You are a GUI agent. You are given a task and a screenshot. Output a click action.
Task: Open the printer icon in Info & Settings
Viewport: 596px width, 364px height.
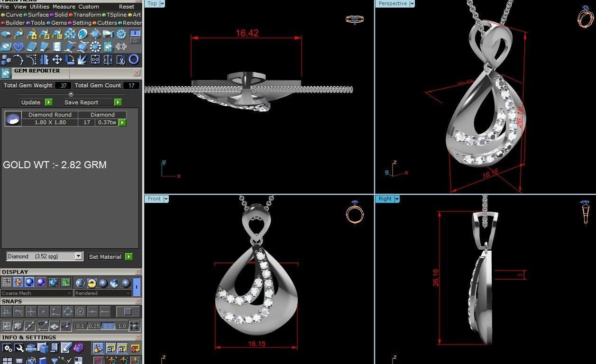[x=31, y=348]
